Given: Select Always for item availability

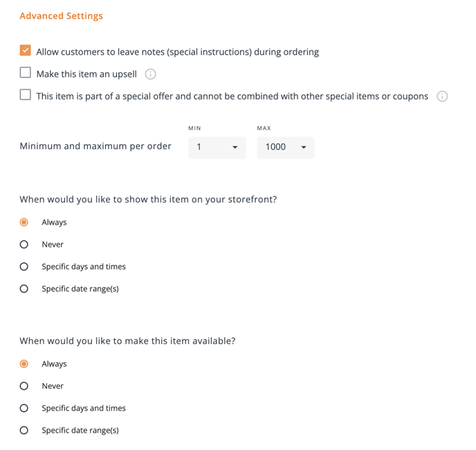Looking at the screenshot, I should [x=24, y=364].
